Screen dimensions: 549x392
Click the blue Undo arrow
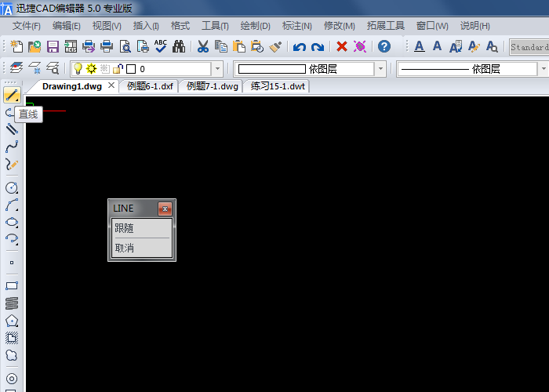pos(300,46)
